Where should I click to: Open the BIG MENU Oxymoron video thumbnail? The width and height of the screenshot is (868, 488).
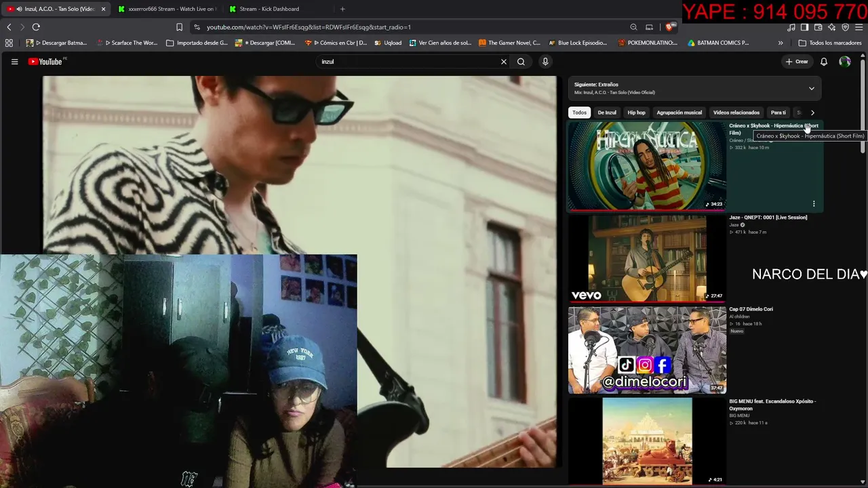647,442
